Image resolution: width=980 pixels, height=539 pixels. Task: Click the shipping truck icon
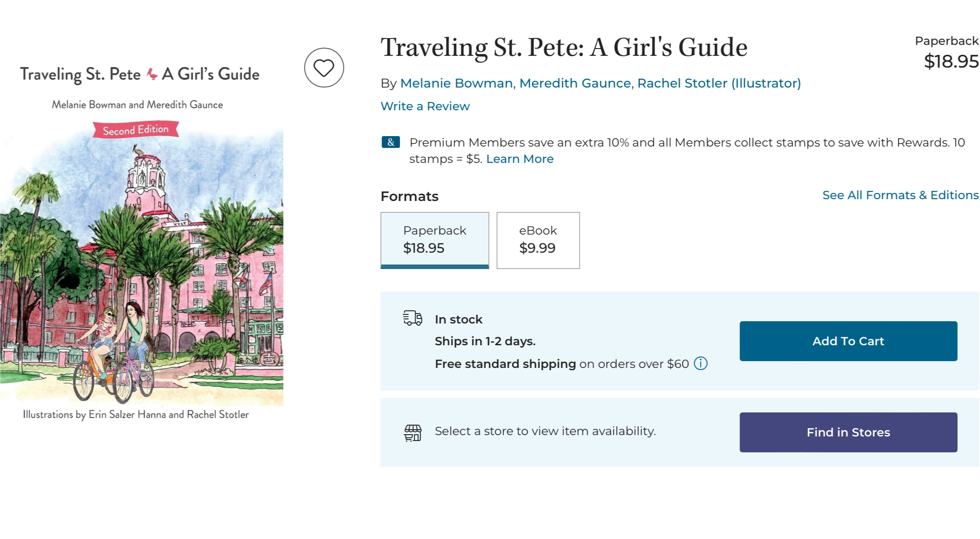pos(412,318)
